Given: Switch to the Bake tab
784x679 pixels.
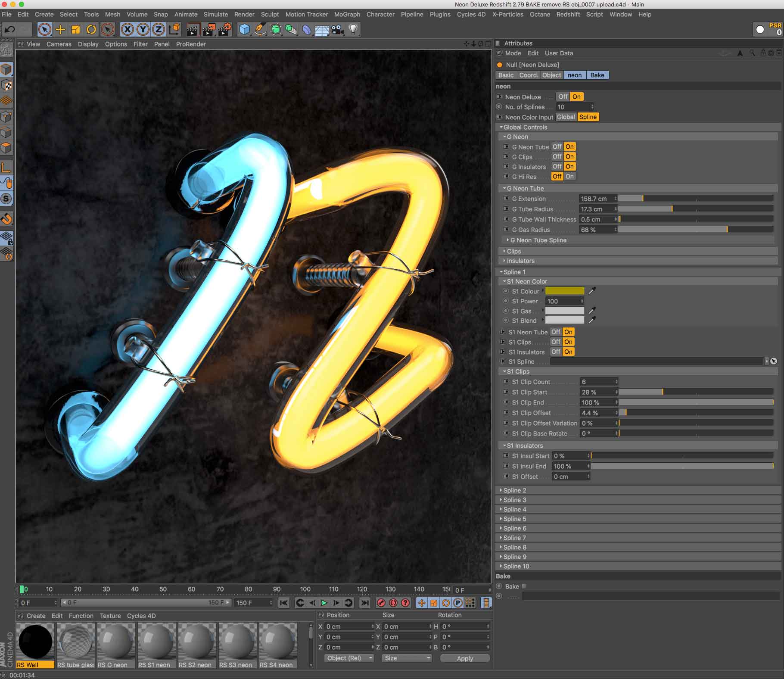Looking at the screenshot, I should [x=597, y=75].
